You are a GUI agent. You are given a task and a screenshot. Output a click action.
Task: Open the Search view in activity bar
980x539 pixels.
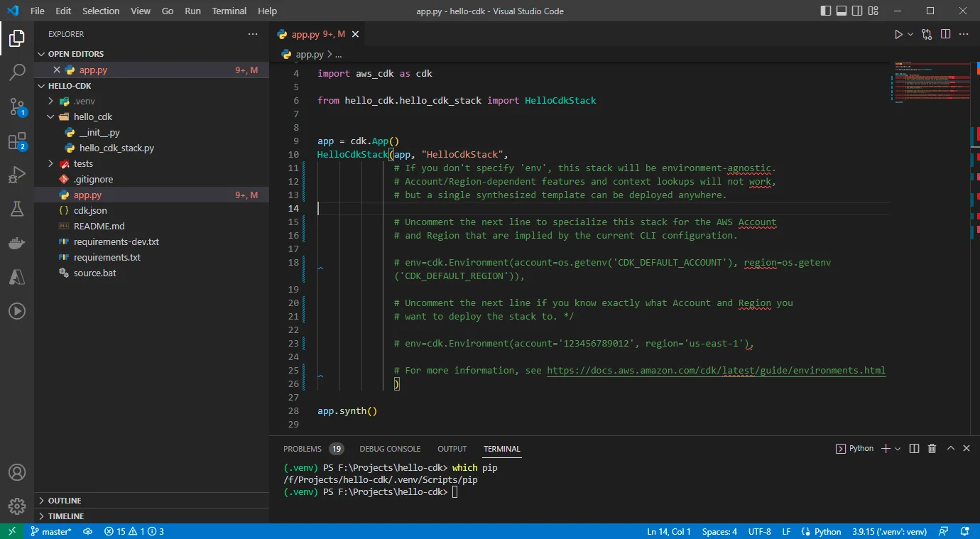[17, 72]
